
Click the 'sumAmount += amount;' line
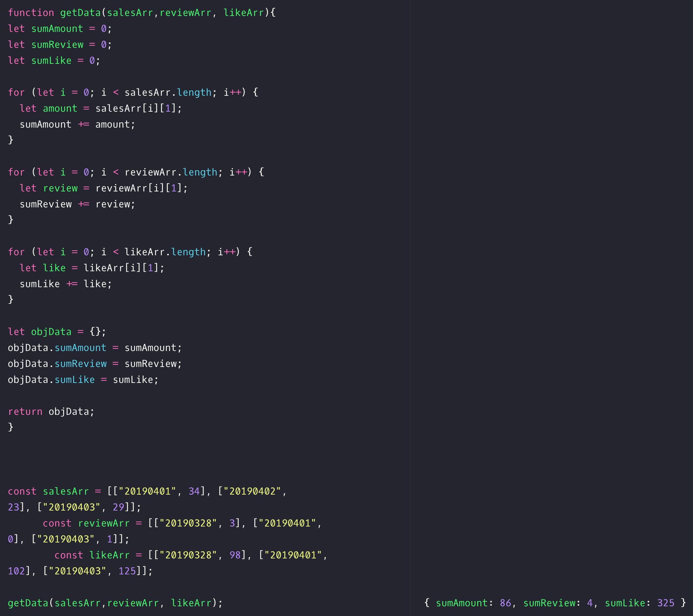(77, 125)
